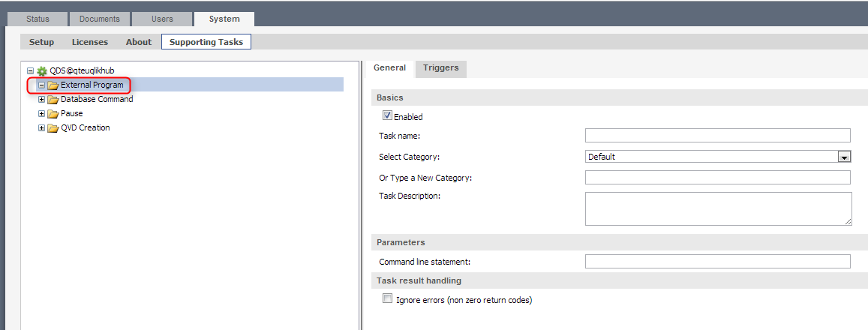Click the External Program folder icon
The width and height of the screenshot is (868, 330).
click(53, 85)
